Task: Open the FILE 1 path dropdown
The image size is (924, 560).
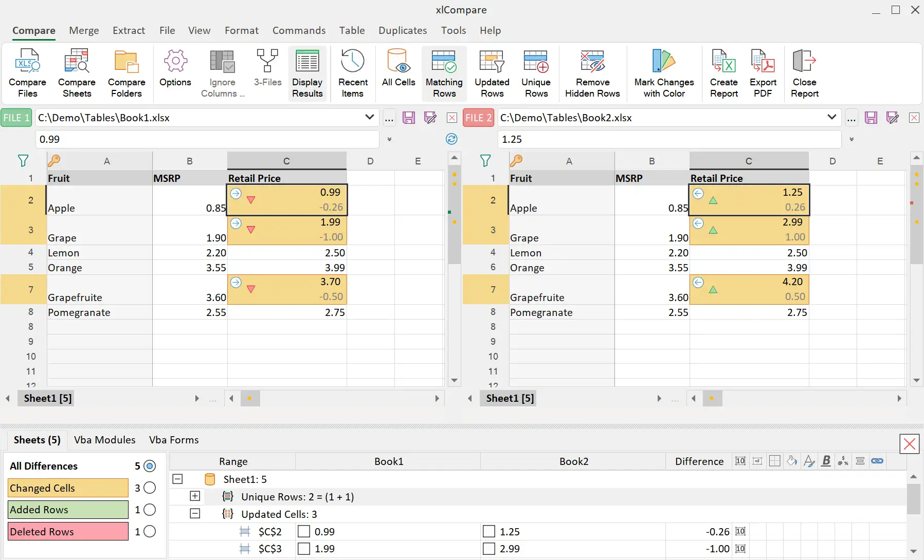Action: (x=369, y=117)
